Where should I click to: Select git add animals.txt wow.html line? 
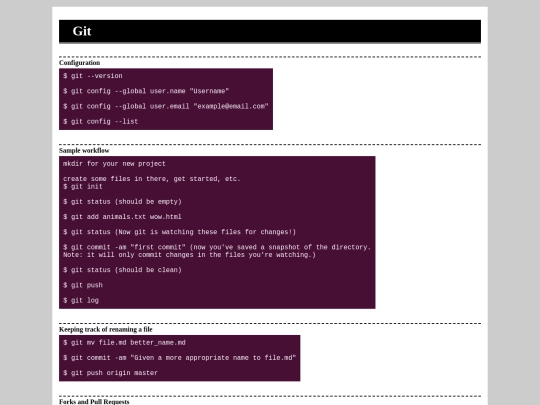(122, 217)
